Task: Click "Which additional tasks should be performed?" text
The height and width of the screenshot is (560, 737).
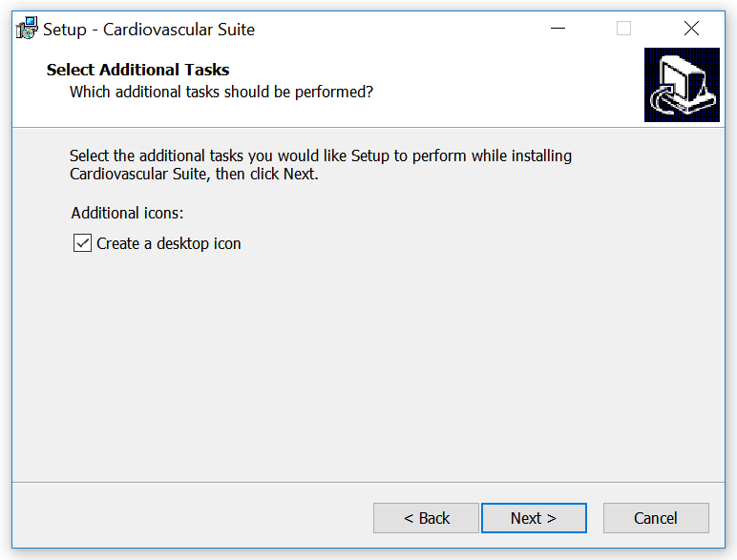Action: (x=221, y=92)
